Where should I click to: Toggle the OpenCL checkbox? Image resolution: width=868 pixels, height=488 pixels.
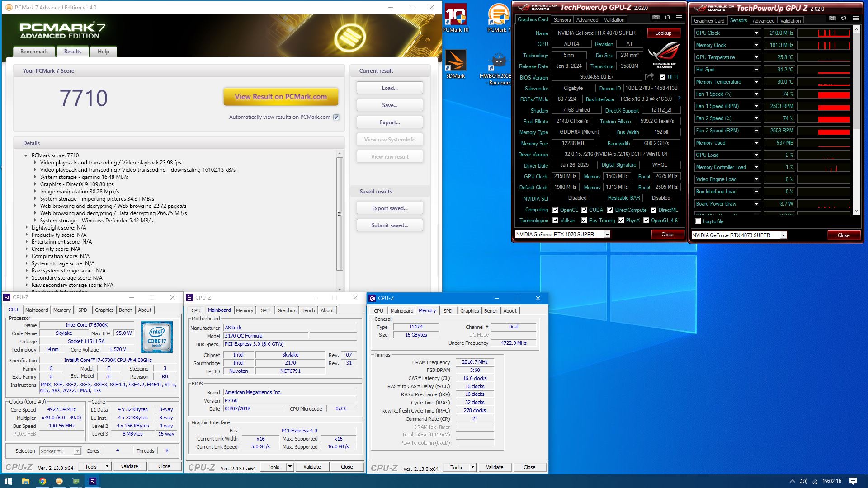556,210
